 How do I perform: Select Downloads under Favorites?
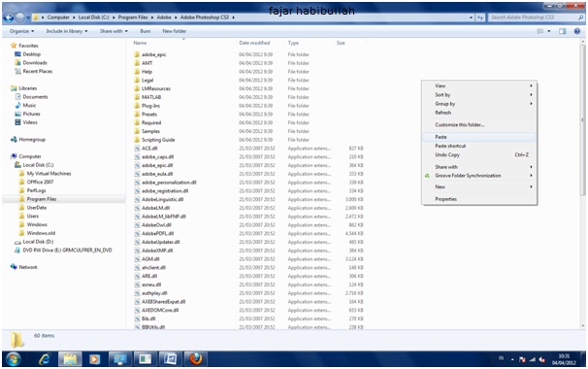coord(31,63)
